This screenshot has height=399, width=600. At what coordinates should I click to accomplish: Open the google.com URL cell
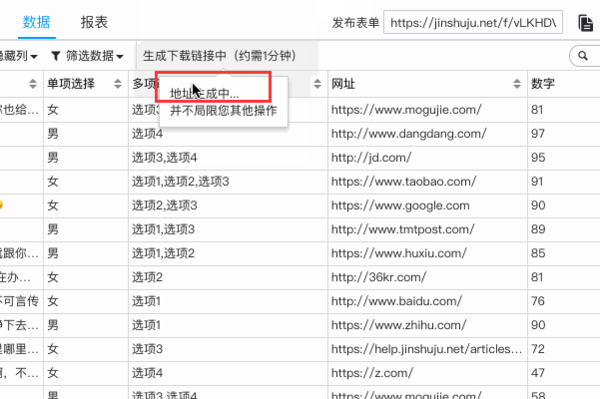pyautogui.click(x=427, y=205)
